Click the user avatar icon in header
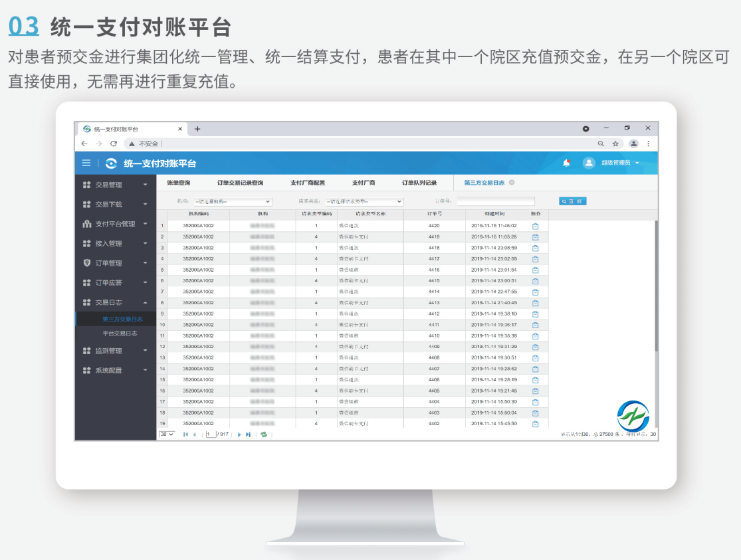This screenshot has width=741, height=560. point(588,163)
